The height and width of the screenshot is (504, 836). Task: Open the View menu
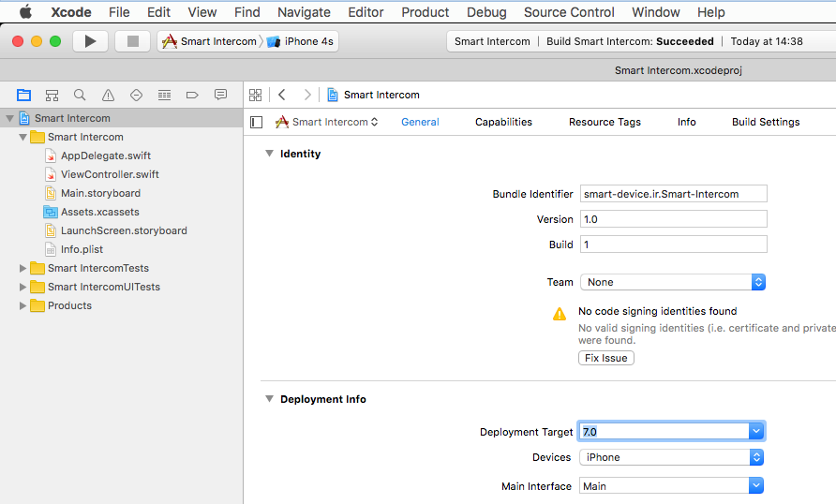(x=202, y=12)
